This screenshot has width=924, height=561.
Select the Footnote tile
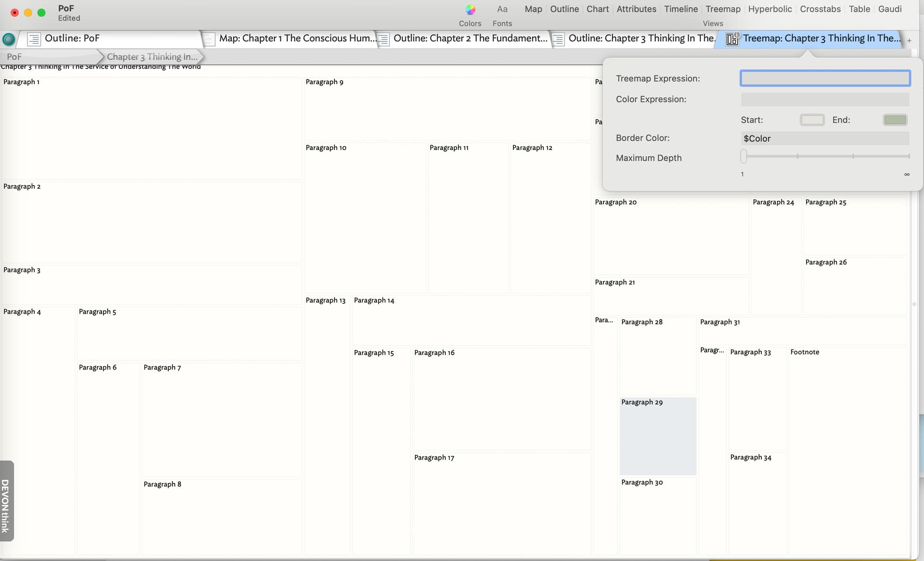[x=848, y=451]
